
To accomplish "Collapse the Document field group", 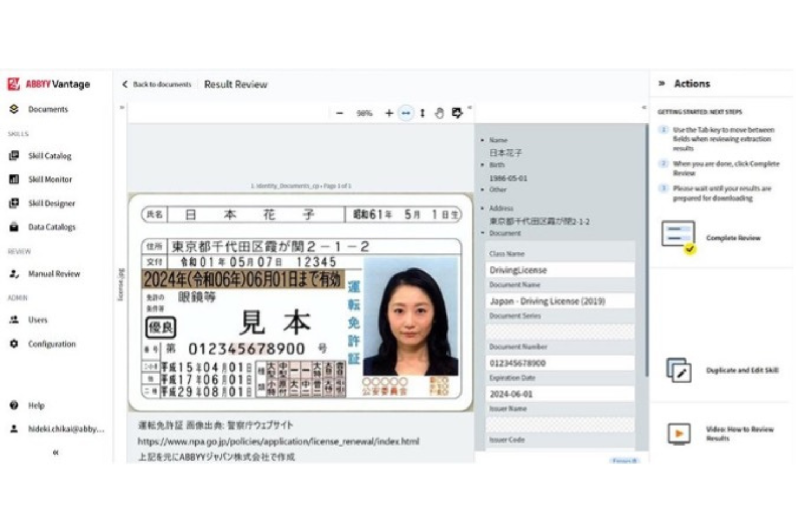I will [x=483, y=233].
